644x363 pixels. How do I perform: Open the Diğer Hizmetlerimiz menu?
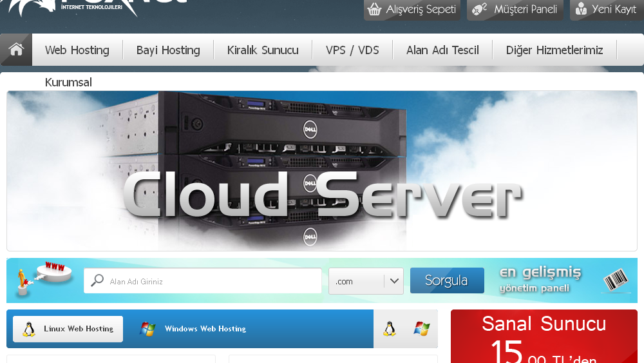554,50
